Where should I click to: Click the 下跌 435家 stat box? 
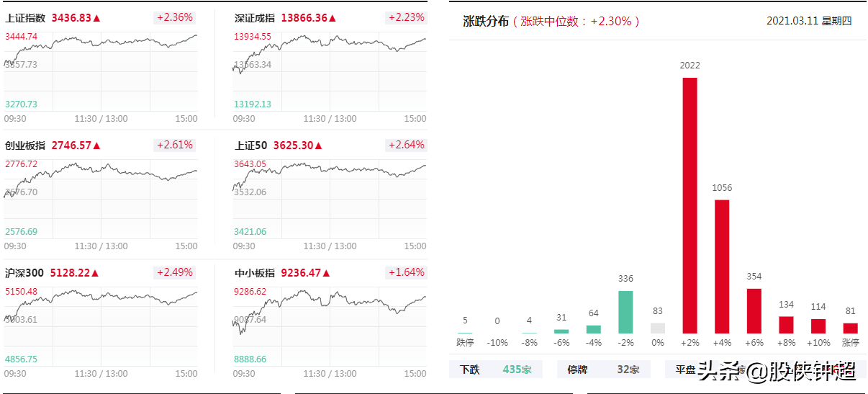click(x=496, y=370)
